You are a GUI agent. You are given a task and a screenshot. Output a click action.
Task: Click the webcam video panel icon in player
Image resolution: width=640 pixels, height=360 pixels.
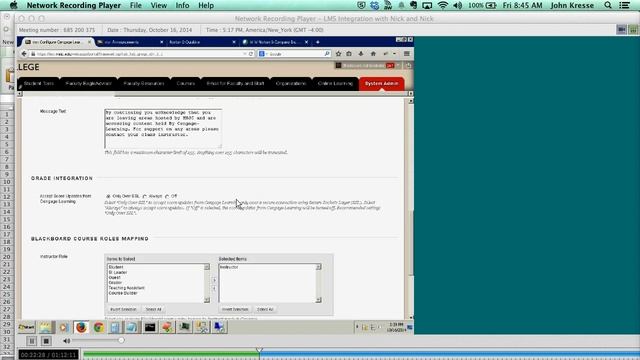pos(621,30)
